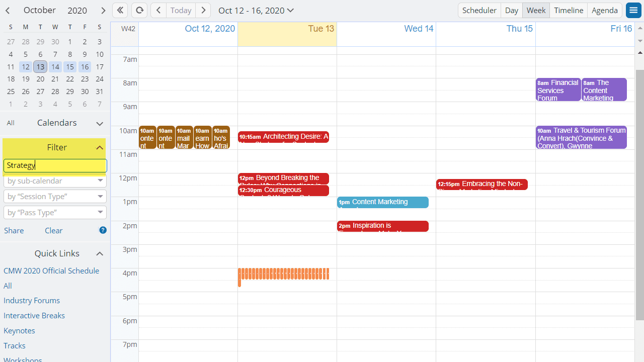Viewport: 644px width, 362px height.
Task: Expand the Calendars section
Action: [100, 123]
